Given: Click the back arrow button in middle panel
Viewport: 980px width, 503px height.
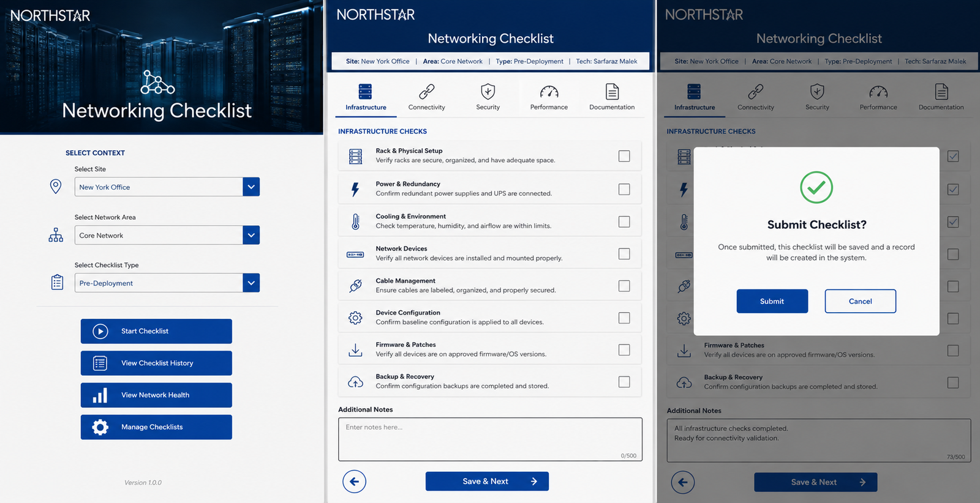Looking at the screenshot, I should tap(354, 482).
